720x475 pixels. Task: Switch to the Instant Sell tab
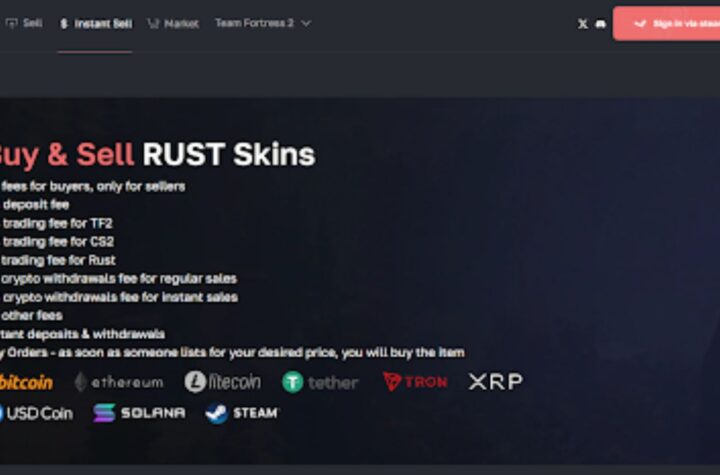pyautogui.click(x=96, y=24)
